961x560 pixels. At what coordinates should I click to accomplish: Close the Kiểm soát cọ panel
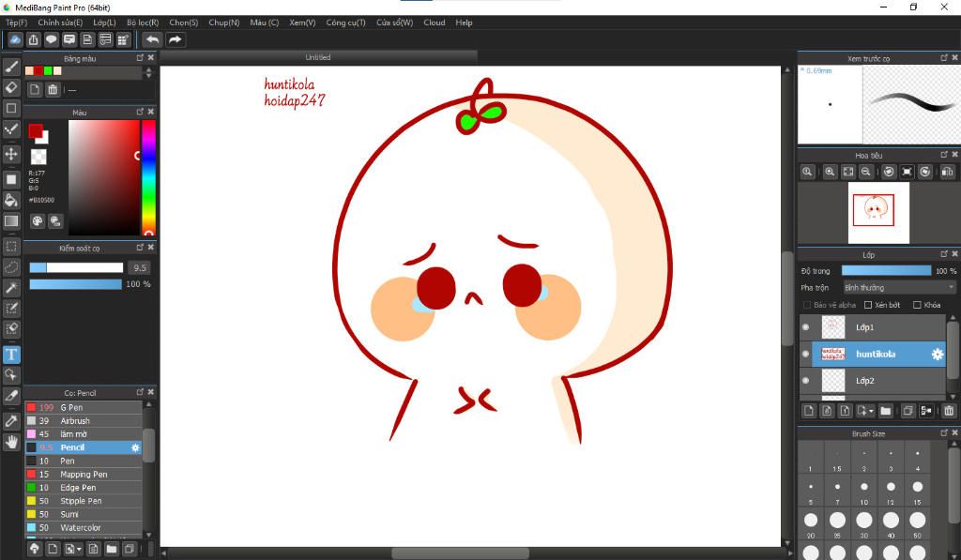tap(151, 247)
